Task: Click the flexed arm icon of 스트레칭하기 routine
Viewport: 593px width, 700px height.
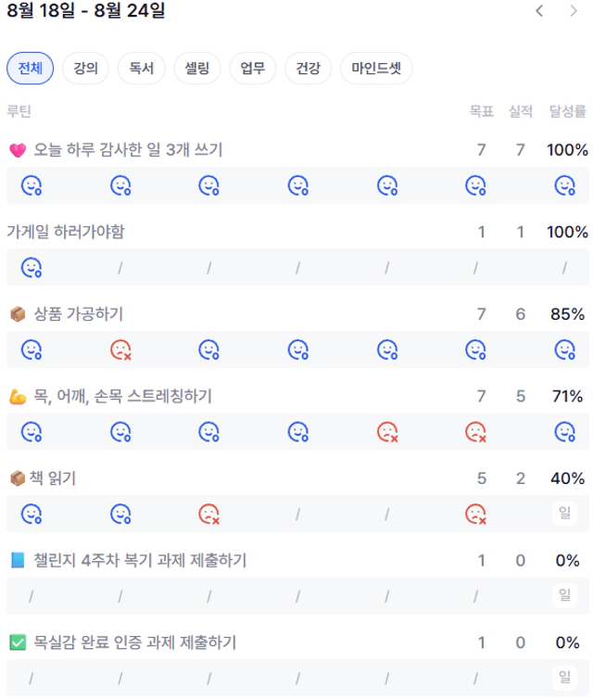Action: (x=18, y=397)
